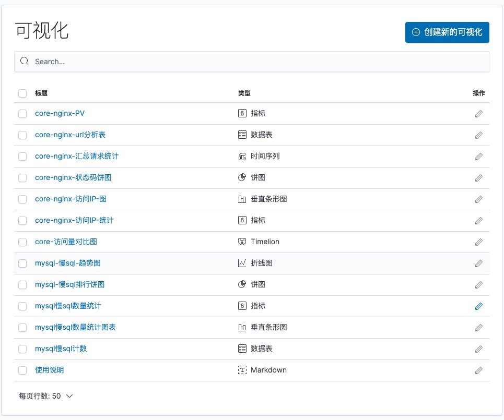Edit 使用说明 via pencil icon
Screen dimensions: 504x420
[478, 370]
